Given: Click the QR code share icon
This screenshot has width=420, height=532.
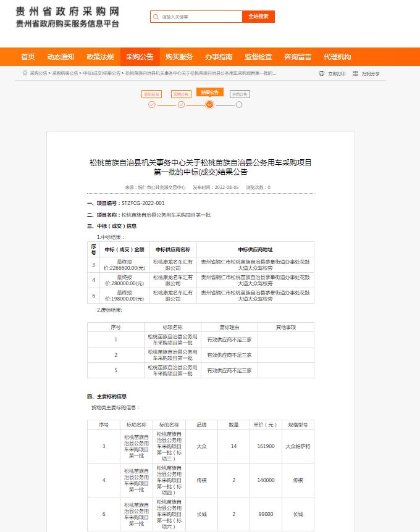Looking at the screenshot, I should (x=356, y=73).
